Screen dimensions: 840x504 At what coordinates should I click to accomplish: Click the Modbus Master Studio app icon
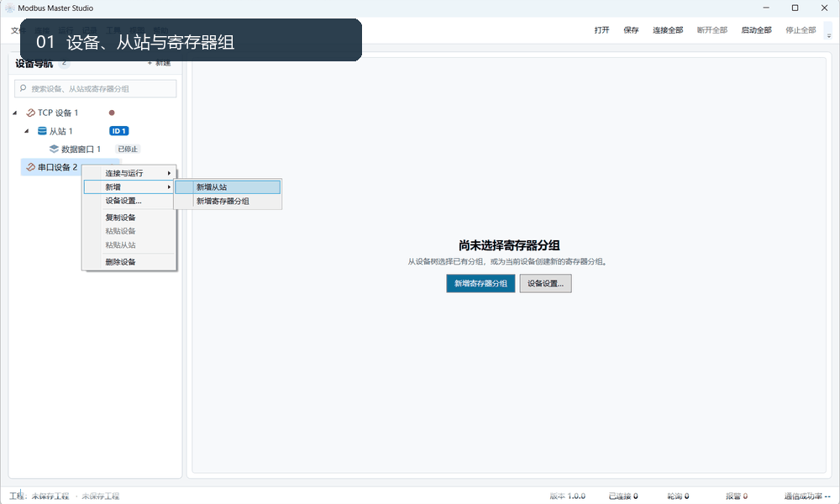[9, 8]
